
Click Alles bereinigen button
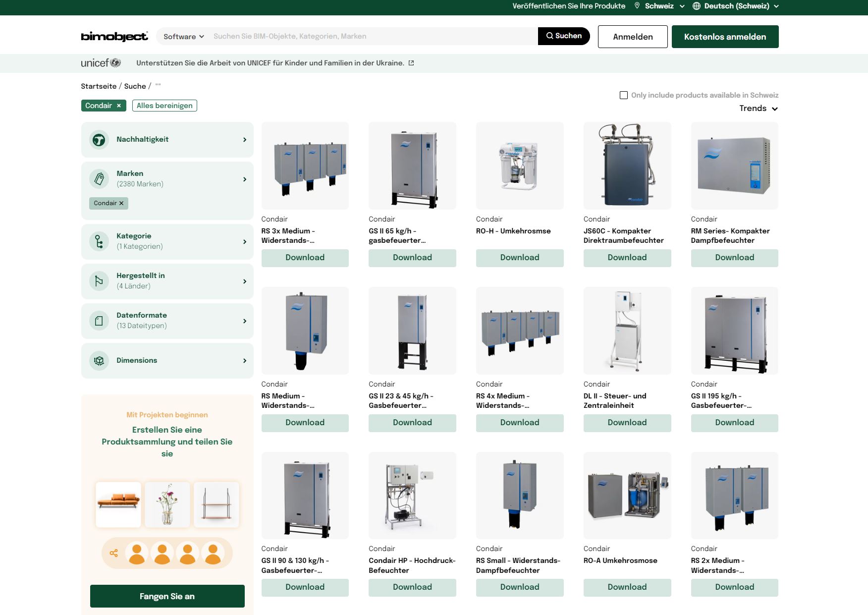[164, 106]
